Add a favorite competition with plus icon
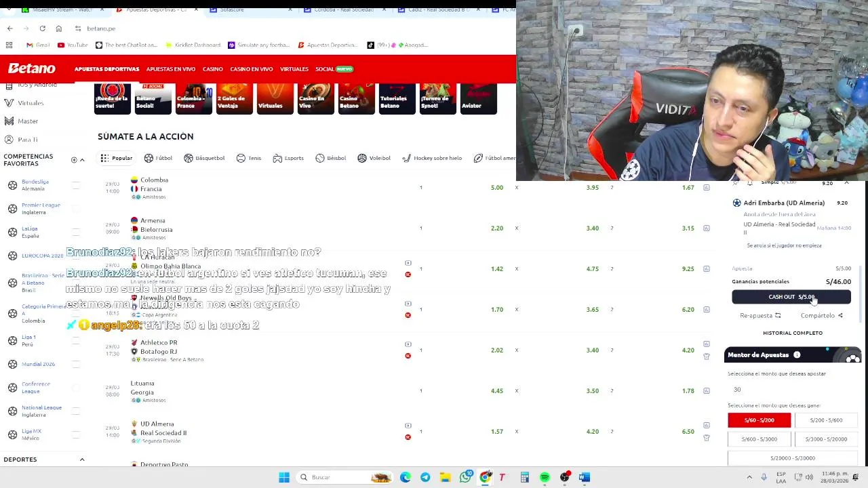This screenshot has width=868, height=488. point(74,160)
